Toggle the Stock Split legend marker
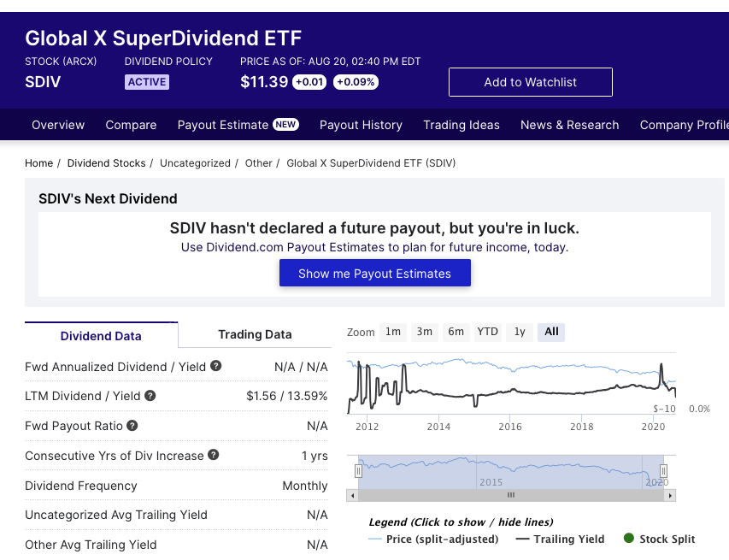This screenshot has height=560, width=729. tap(659, 539)
